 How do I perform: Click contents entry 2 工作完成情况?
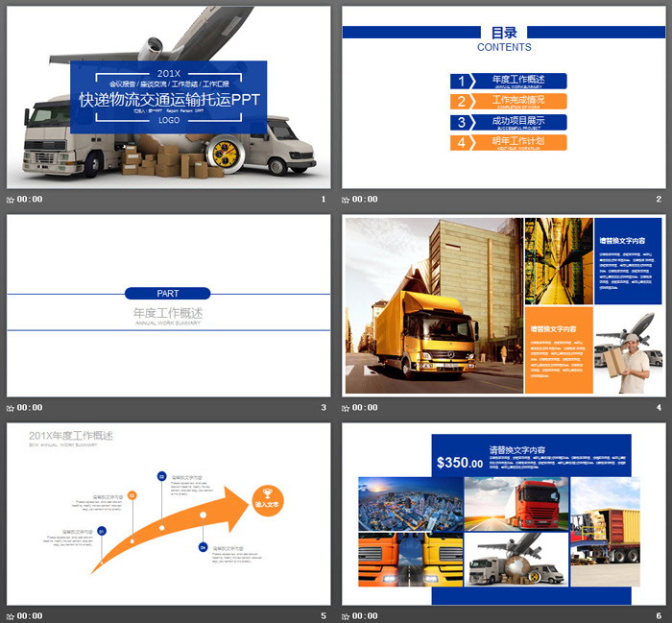point(508,102)
